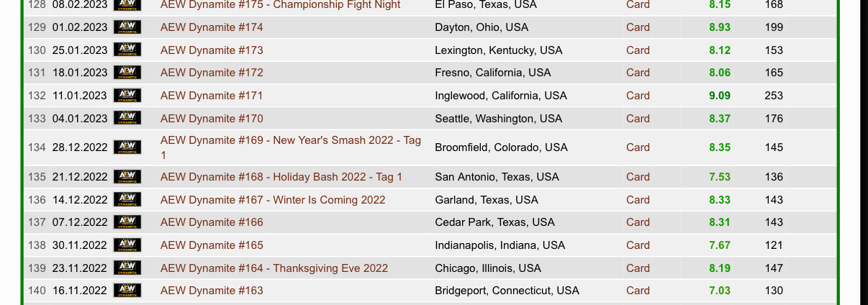
Task: Open Card link for Dynamite #163 Bridgeport
Action: pyautogui.click(x=638, y=291)
